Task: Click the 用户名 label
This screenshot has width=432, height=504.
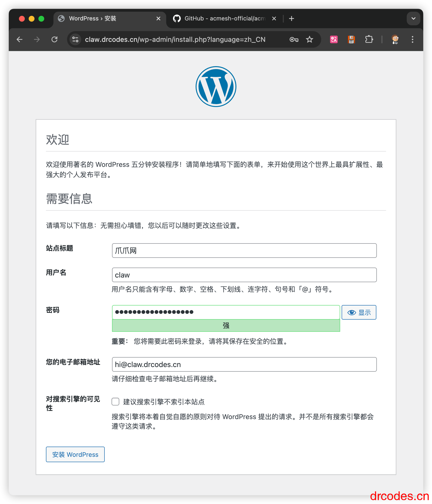Action: point(56,272)
